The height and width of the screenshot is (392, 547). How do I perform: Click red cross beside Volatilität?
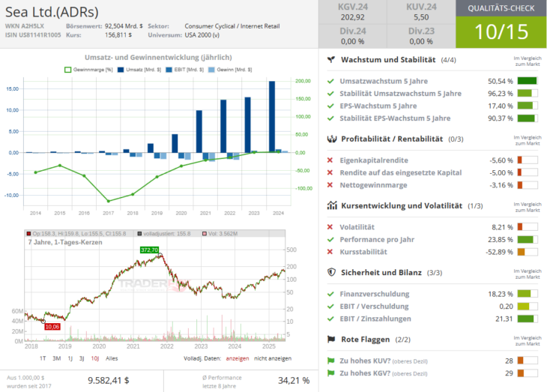click(x=330, y=227)
